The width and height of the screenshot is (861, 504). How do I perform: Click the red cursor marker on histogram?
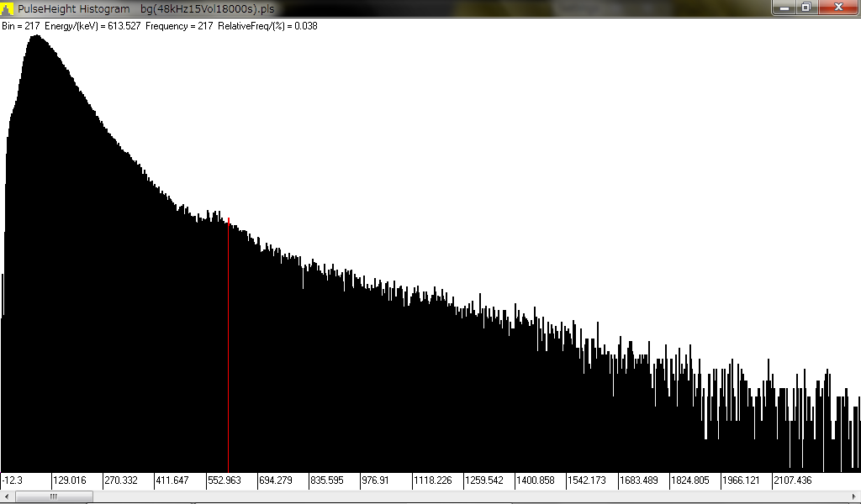click(x=229, y=221)
